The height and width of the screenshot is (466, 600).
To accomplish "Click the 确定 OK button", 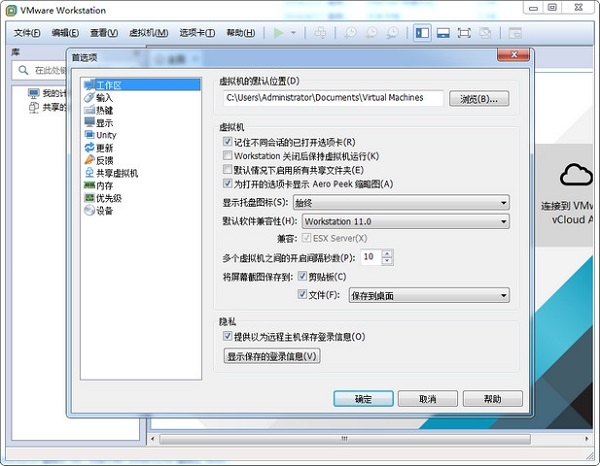I will [x=363, y=399].
